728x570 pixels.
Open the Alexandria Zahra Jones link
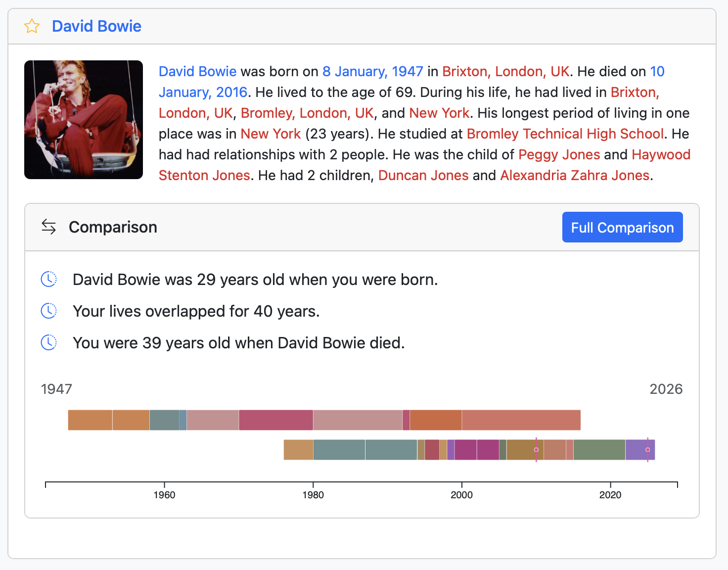(575, 175)
